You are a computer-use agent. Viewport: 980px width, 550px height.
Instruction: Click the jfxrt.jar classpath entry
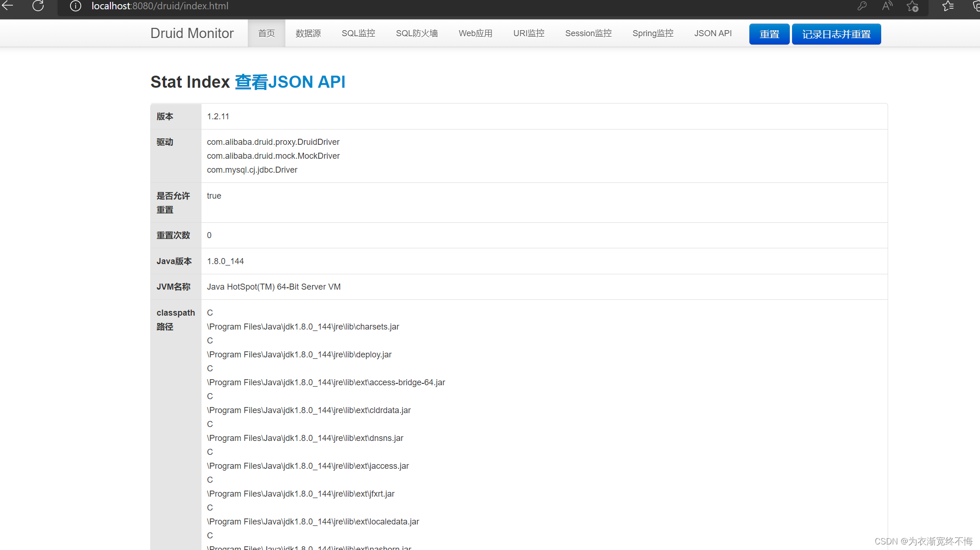[x=301, y=494]
